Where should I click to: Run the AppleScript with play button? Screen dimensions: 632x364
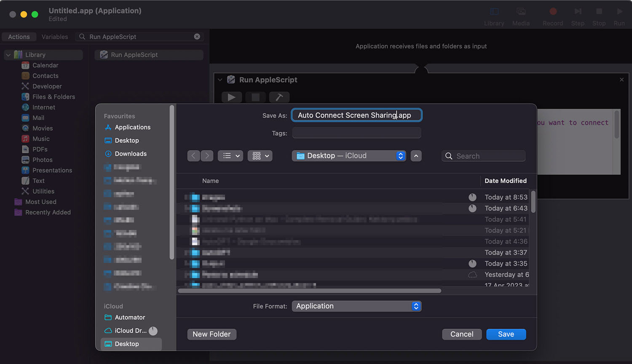click(231, 97)
